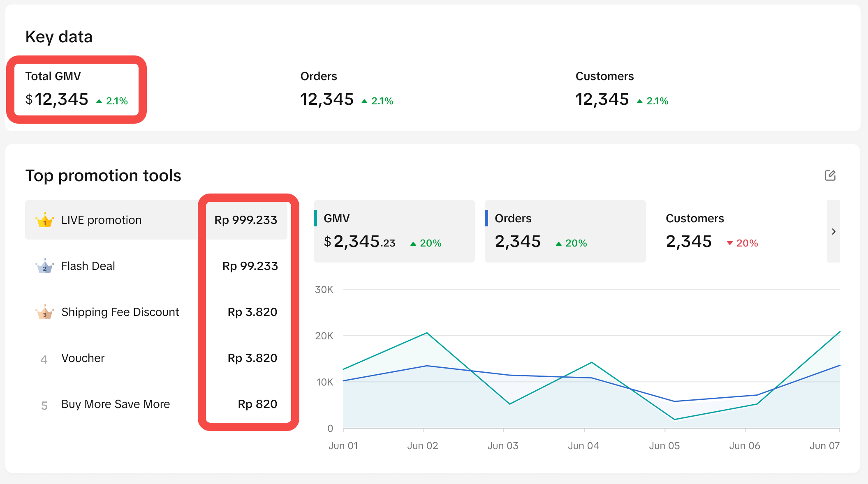Click the Jun 04 label on the chart
This screenshot has height=484, width=868.
coord(583,446)
